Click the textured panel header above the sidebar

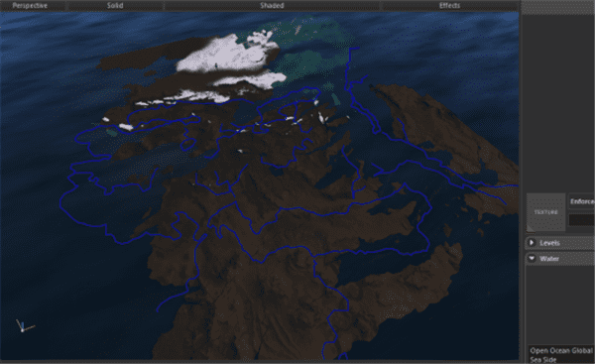tap(557, 7)
